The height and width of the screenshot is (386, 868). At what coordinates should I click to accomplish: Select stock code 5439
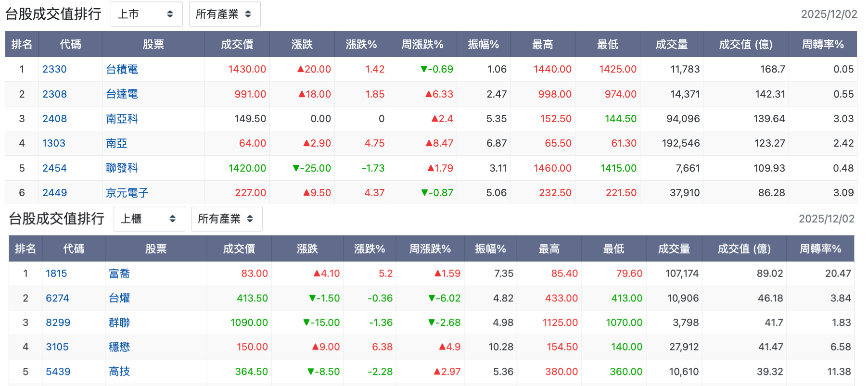pyautogui.click(x=58, y=372)
